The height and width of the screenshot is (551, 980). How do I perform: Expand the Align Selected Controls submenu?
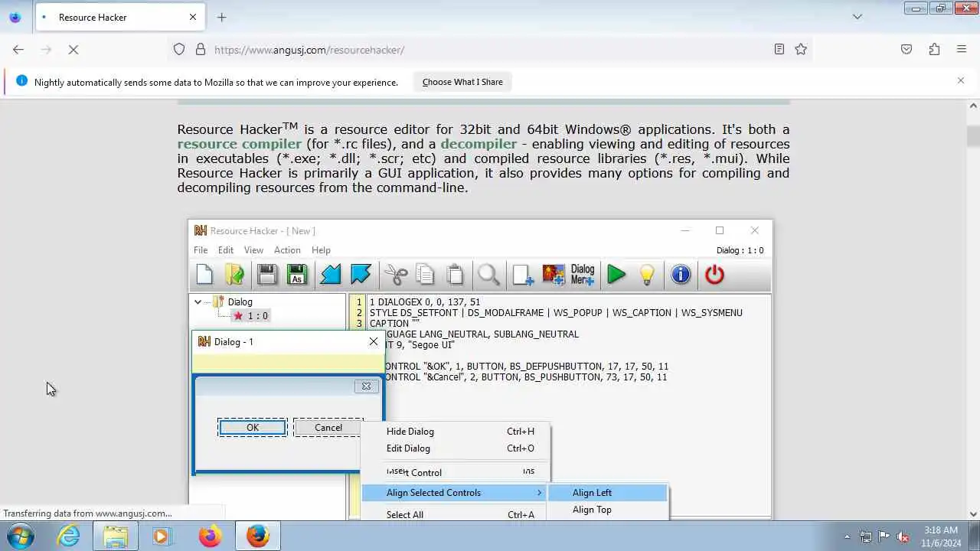coord(455,493)
